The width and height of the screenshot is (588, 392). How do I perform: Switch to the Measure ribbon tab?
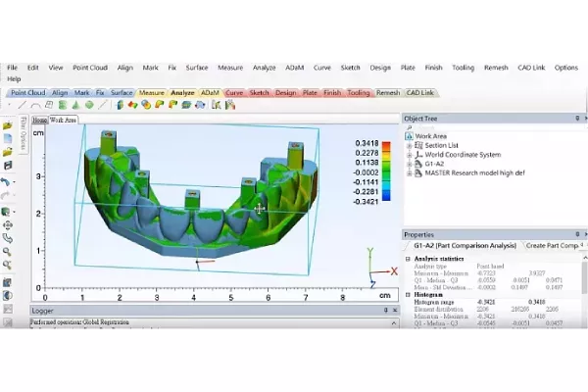151,93
